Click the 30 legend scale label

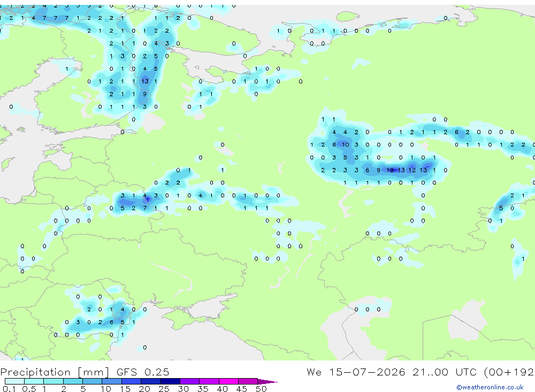click(183, 389)
